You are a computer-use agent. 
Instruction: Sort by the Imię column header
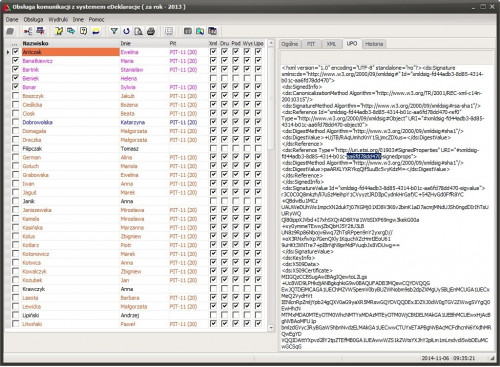pyautogui.click(x=144, y=43)
